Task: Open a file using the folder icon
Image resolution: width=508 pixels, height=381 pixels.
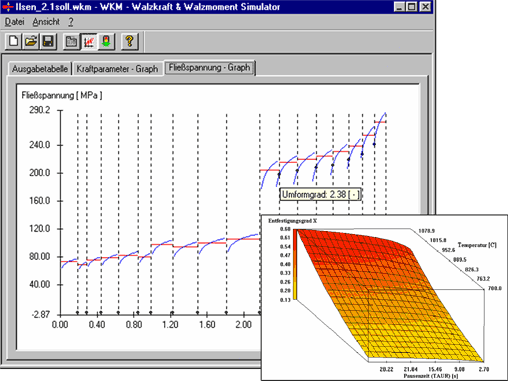Action: click(31, 41)
